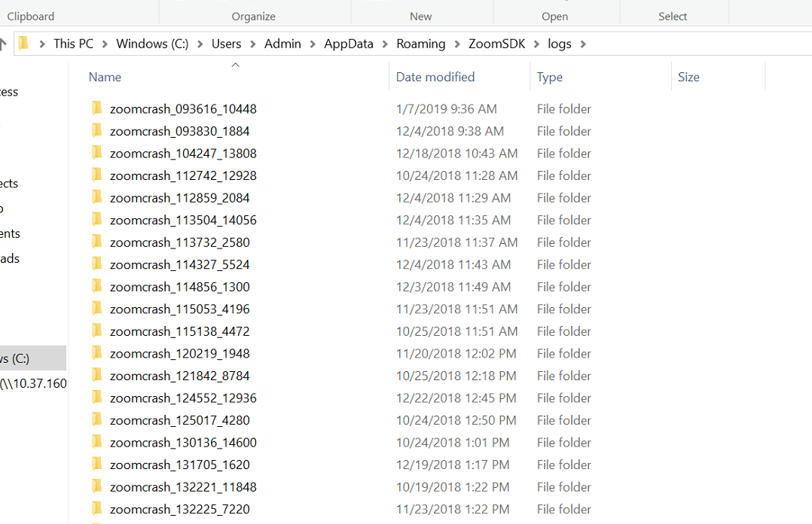Expand chevron after Users in path
Image resolution: width=812 pixels, height=524 pixels.
point(253,44)
